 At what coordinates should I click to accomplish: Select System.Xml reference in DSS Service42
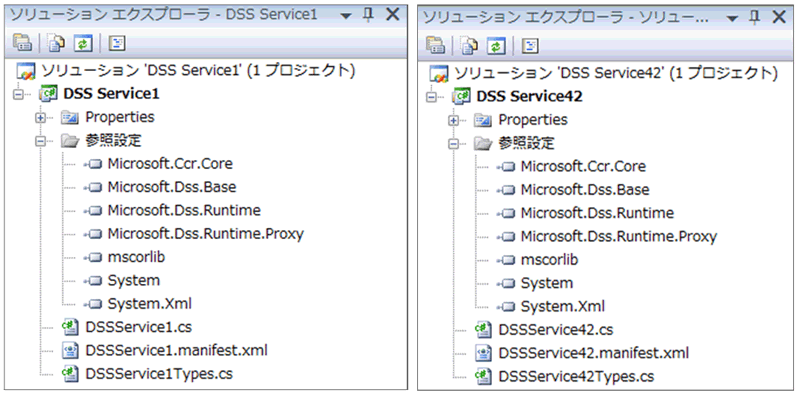[563, 307]
